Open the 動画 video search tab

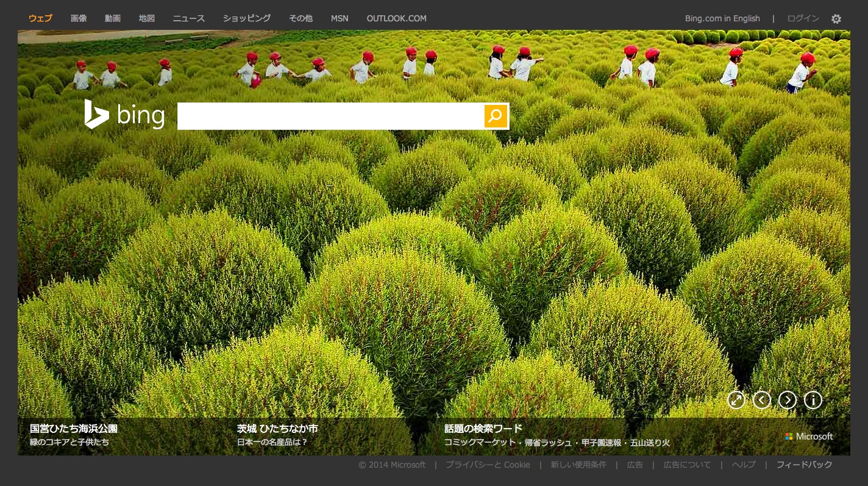click(113, 18)
